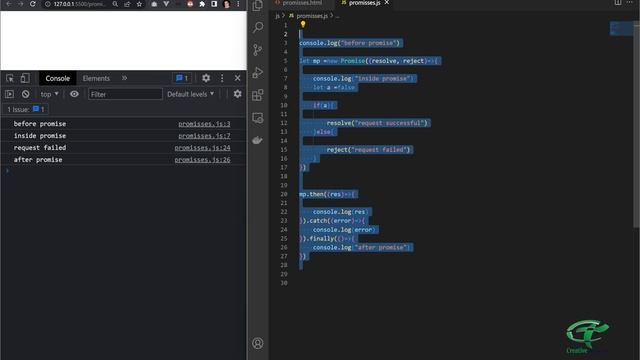
Task: Open editor More Actions menu
Action: 630,2
